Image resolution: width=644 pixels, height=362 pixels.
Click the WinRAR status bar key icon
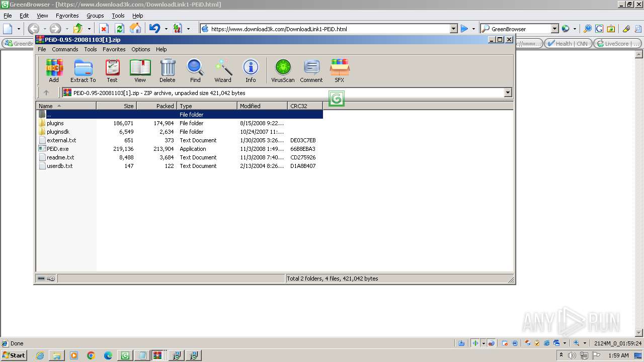tap(51, 279)
